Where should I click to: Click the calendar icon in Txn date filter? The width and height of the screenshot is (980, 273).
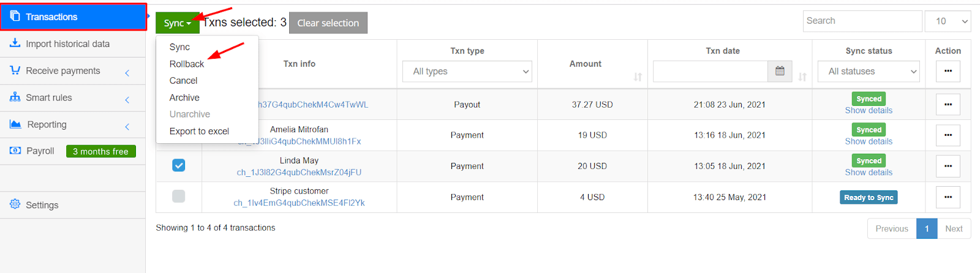pos(780,71)
